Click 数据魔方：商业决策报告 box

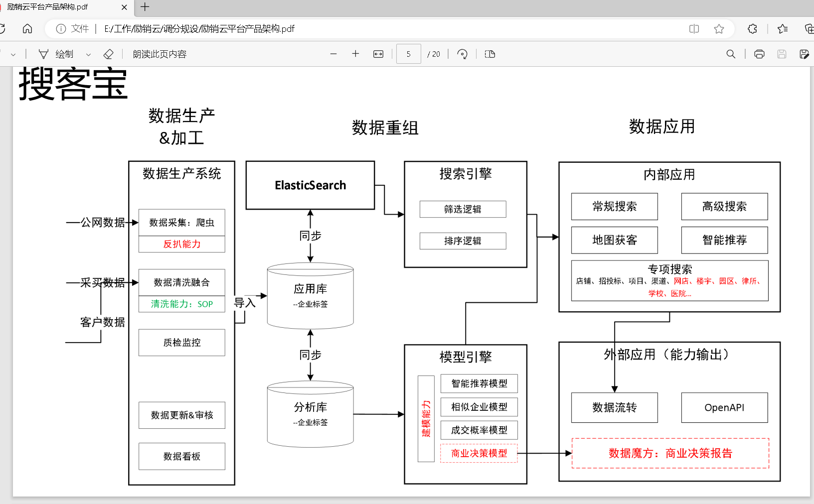(x=670, y=453)
